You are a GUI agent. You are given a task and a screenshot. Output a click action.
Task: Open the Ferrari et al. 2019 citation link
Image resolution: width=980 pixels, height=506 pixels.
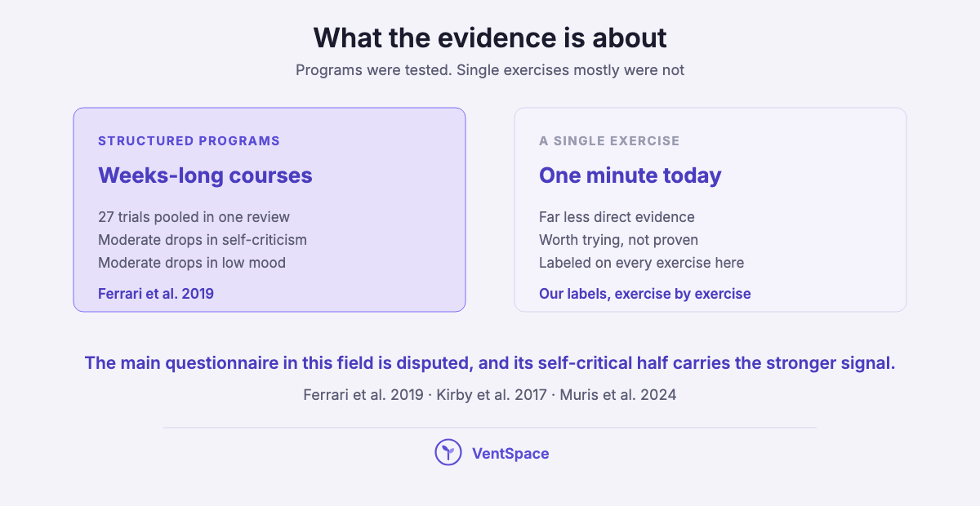click(156, 294)
